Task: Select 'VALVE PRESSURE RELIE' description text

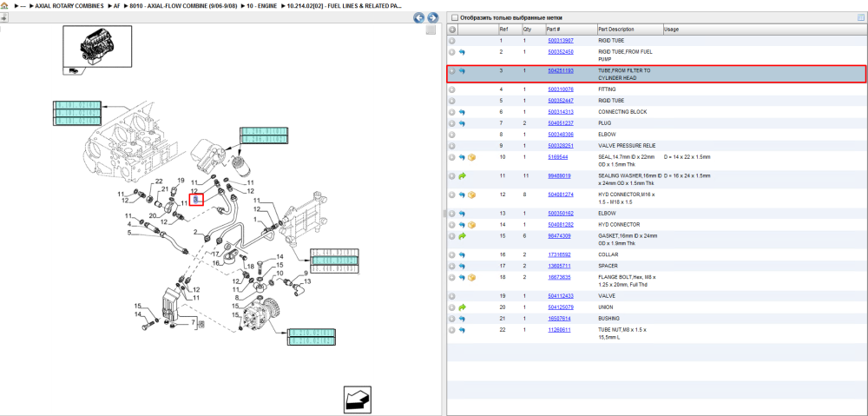Action: pos(628,146)
